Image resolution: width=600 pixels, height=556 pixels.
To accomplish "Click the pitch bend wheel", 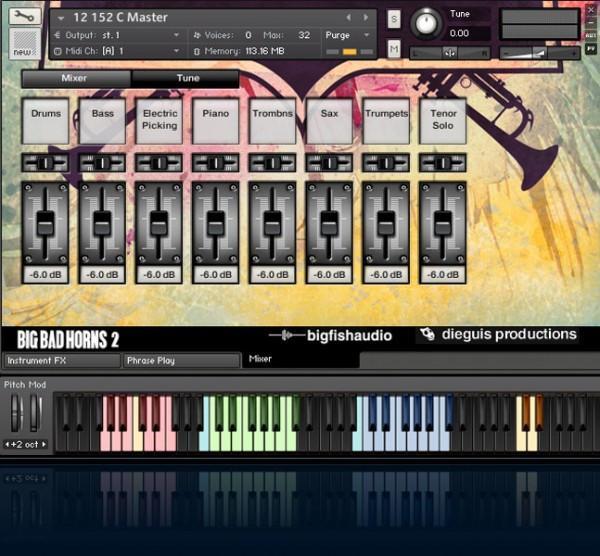I will click(x=16, y=414).
